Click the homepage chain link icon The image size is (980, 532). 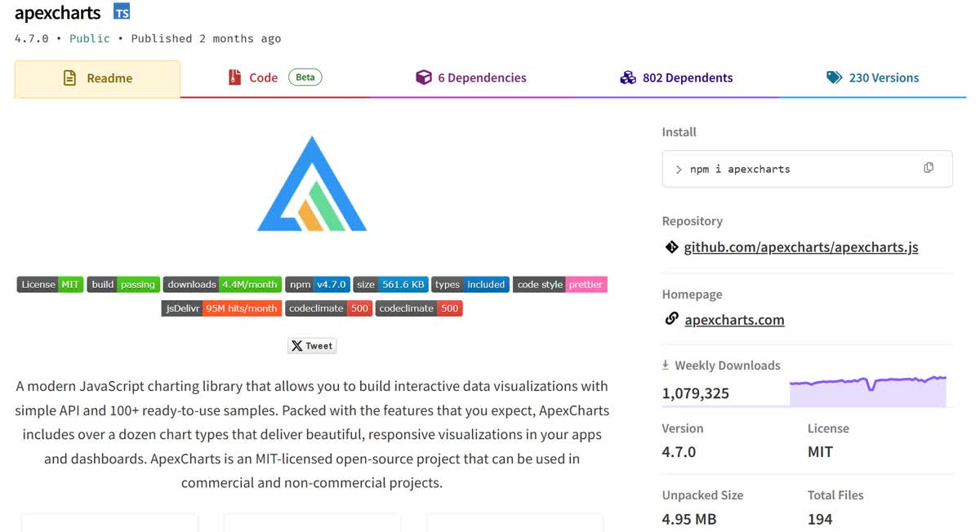[672, 319]
